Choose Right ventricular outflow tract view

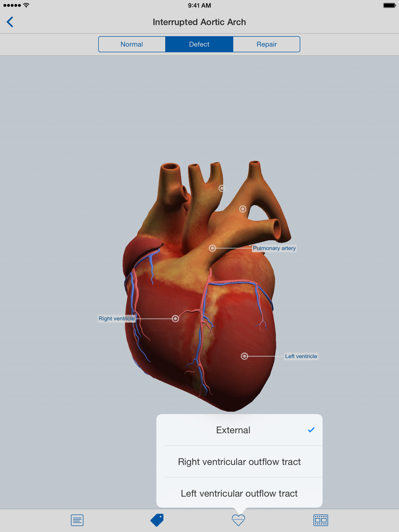(x=239, y=462)
